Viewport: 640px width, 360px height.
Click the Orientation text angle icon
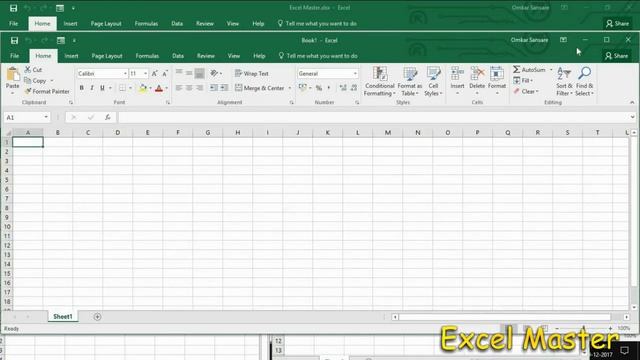(214, 73)
